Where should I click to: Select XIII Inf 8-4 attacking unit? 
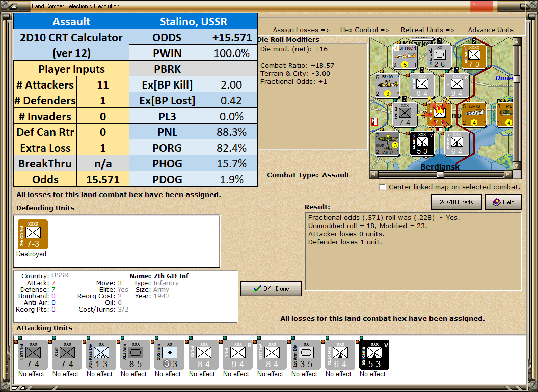pyautogui.click(x=272, y=355)
